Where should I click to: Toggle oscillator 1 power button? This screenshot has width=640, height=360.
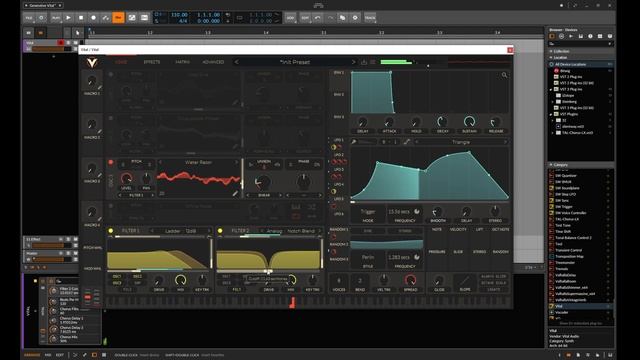111,74
